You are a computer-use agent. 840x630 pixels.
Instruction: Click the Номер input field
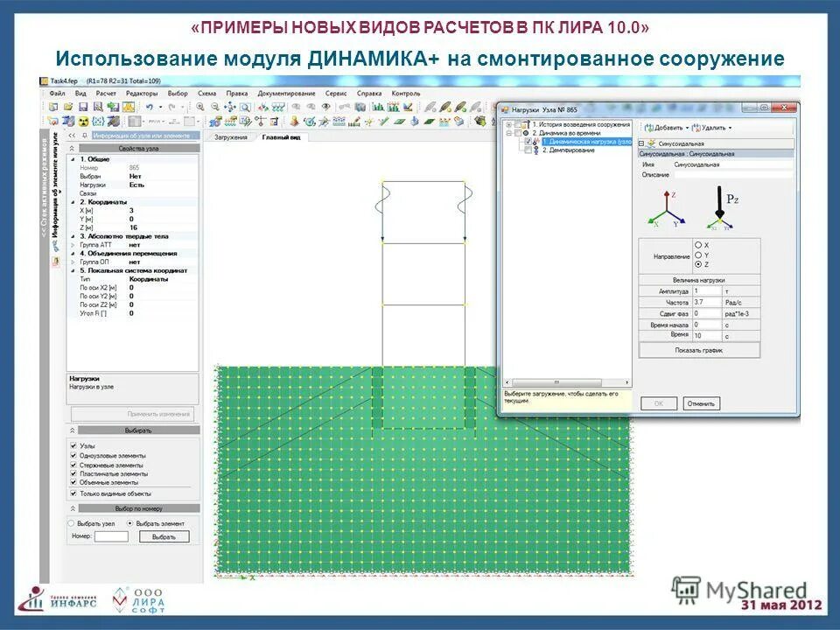coord(111,536)
